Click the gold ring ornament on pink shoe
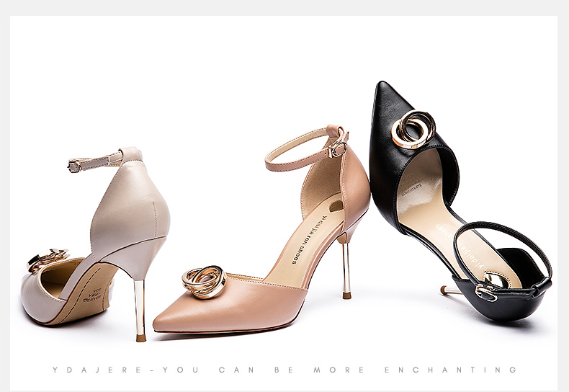The image size is (569, 392). point(205,282)
